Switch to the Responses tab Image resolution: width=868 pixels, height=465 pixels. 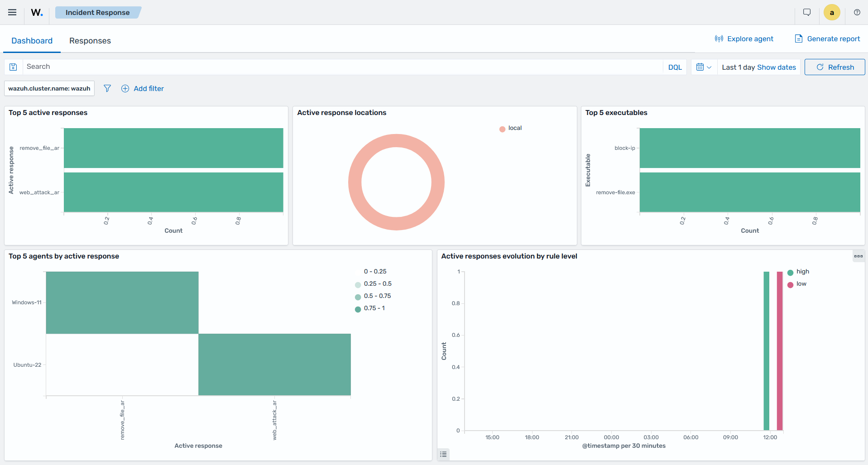click(x=90, y=41)
